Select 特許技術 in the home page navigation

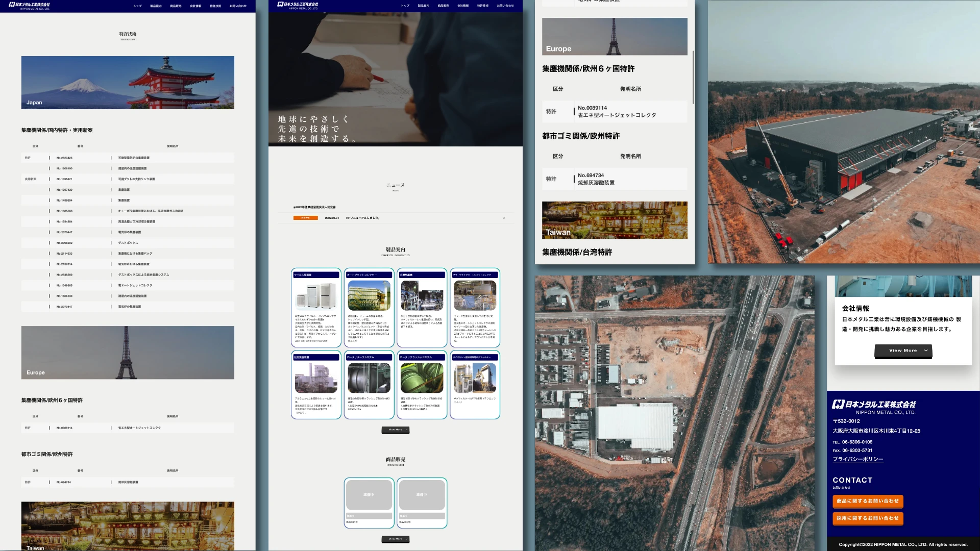[483, 6]
